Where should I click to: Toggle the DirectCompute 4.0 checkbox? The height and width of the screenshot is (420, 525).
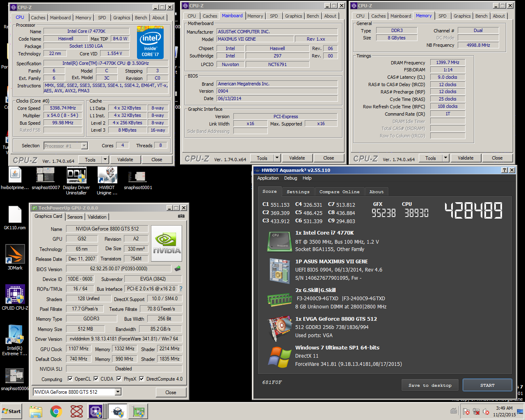142,379
